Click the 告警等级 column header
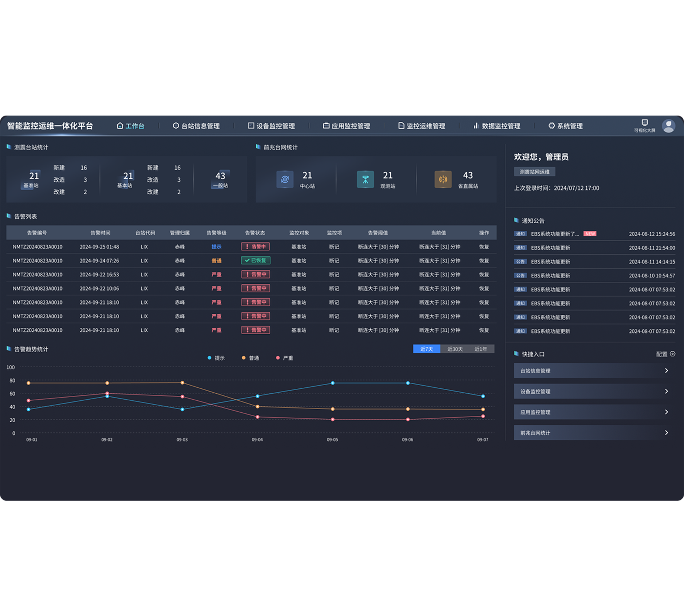The height and width of the screenshot is (616, 684). (x=216, y=233)
